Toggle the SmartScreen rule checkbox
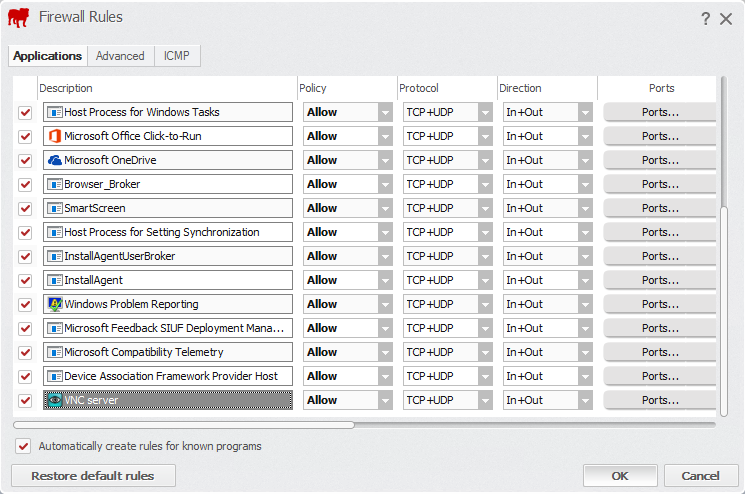The image size is (745, 494). [x=25, y=209]
